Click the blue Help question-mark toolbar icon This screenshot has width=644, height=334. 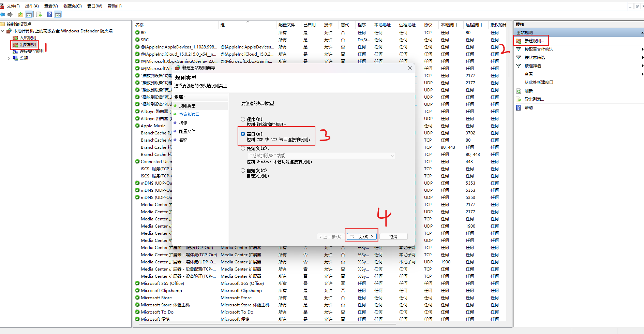pyautogui.click(x=50, y=14)
